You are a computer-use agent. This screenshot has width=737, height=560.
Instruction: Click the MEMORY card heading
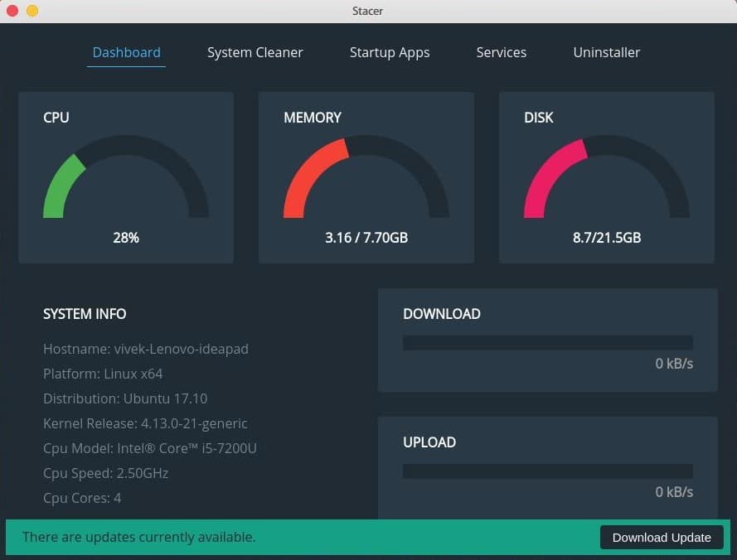tap(313, 118)
